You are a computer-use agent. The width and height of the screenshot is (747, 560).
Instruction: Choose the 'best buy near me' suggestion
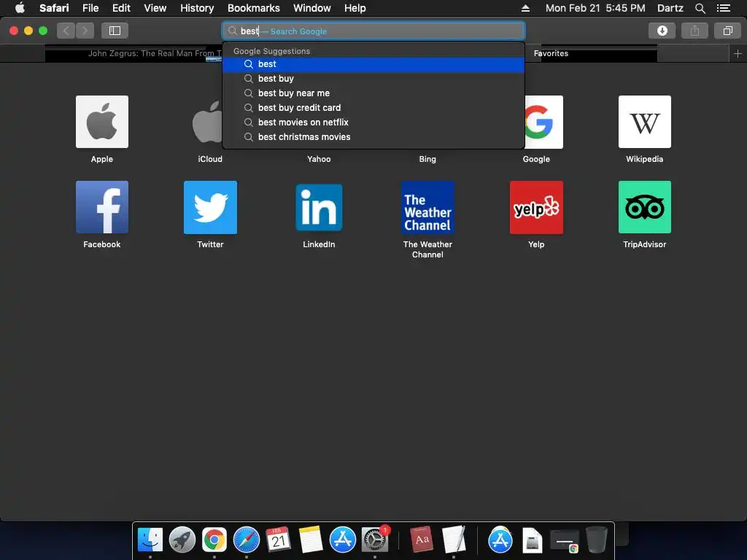pyautogui.click(x=373, y=93)
